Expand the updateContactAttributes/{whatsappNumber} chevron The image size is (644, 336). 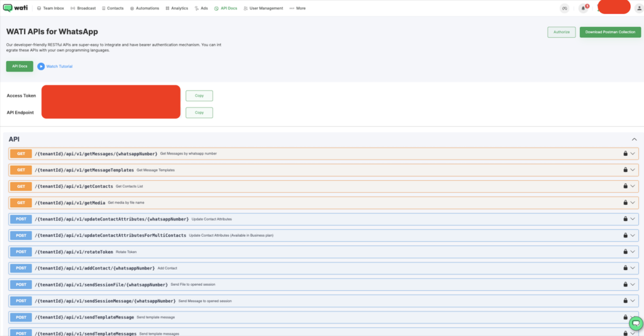pos(633,219)
